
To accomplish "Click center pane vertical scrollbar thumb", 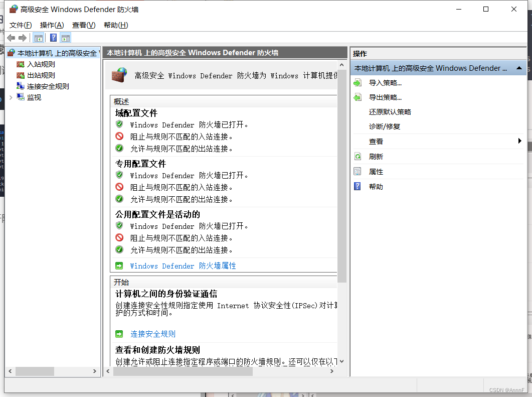I will coord(341,176).
